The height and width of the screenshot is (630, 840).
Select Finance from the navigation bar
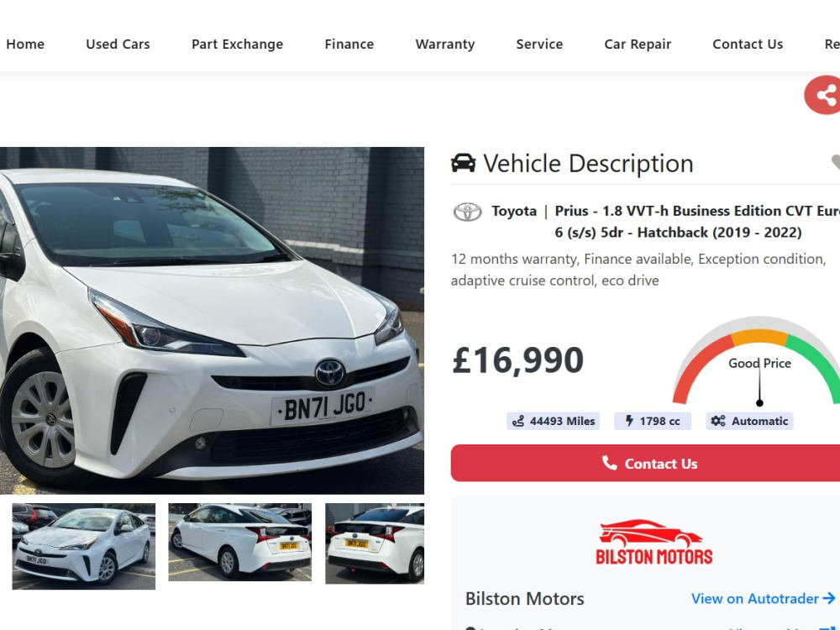click(349, 44)
